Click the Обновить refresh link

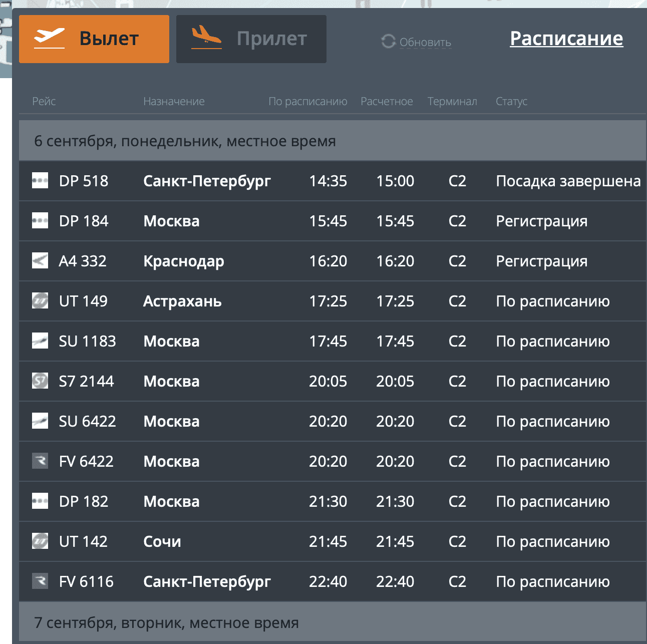[425, 43]
